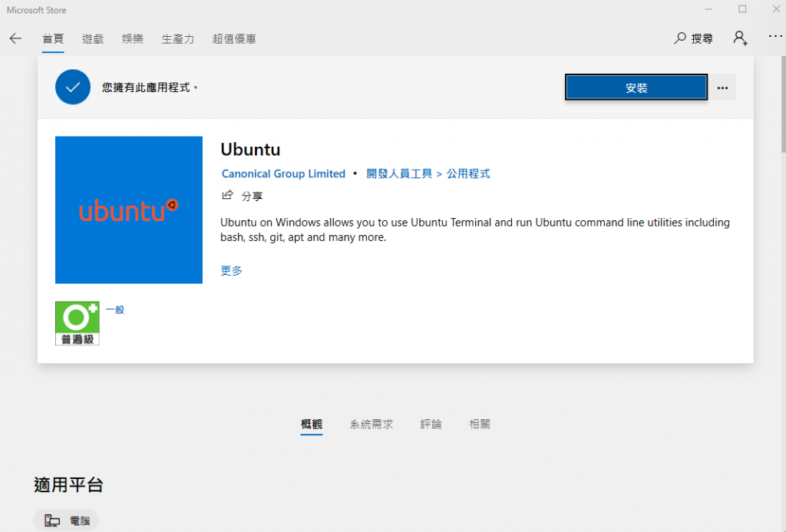Click the 適用平台 heading

pos(68,485)
